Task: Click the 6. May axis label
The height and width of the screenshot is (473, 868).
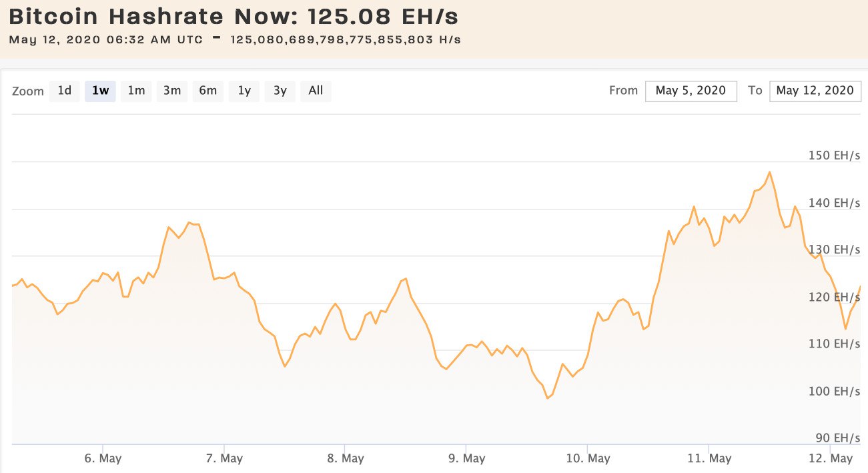Action: tap(103, 458)
